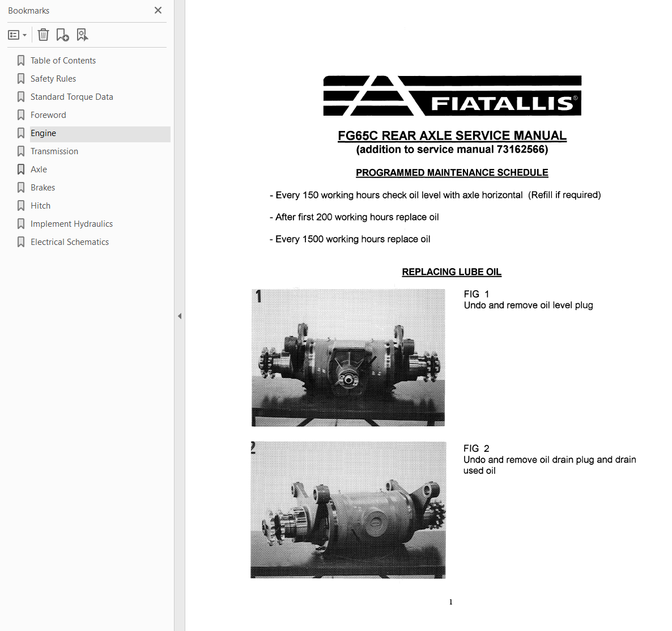Click the 'FIG 2' caption label
Image resolution: width=672 pixels, height=631 pixels.
click(476, 448)
